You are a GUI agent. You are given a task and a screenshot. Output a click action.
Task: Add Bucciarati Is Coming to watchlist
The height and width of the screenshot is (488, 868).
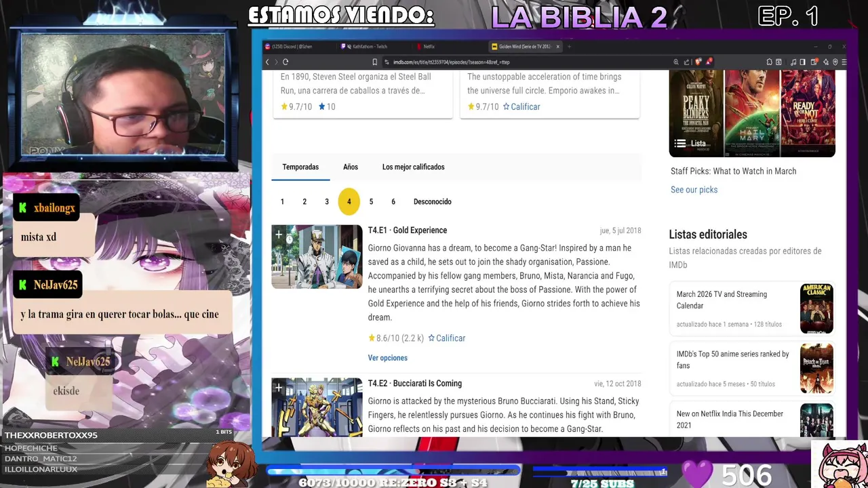pos(279,388)
